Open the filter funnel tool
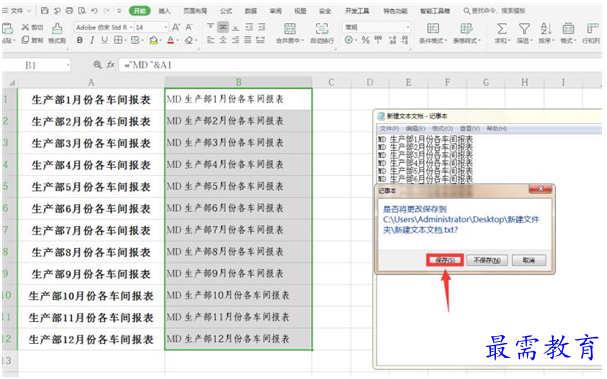This screenshot has width=607, height=379. [x=524, y=28]
